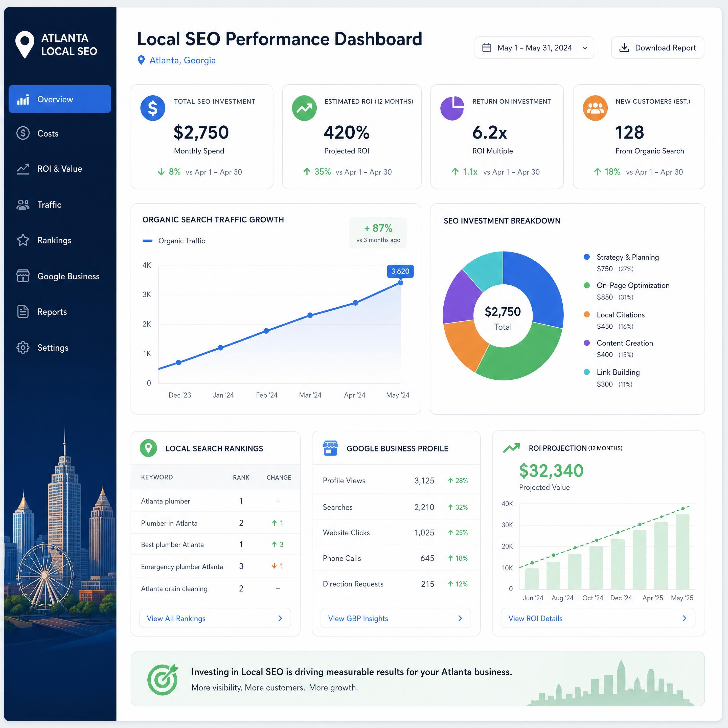Viewport: 728px width, 728px height.
Task: Click the On-Page Optimization green legend dot
Action: (x=587, y=285)
